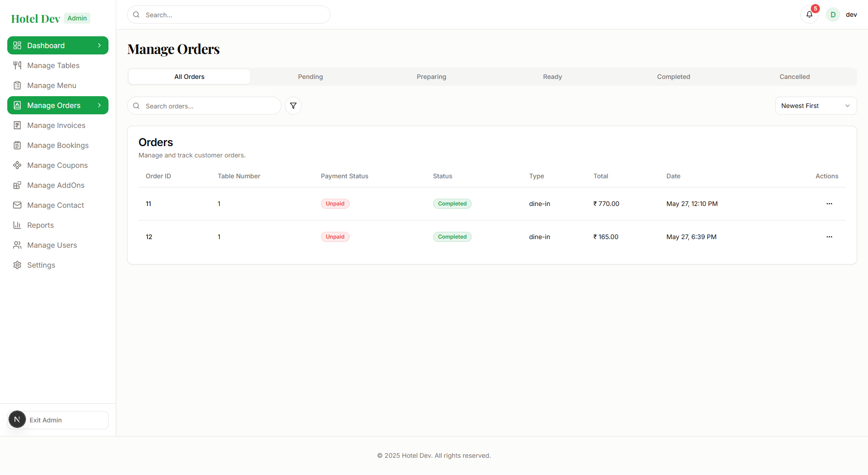Expand the Newest First sort dropdown
The width and height of the screenshot is (868, 475).
pos(815,106)
